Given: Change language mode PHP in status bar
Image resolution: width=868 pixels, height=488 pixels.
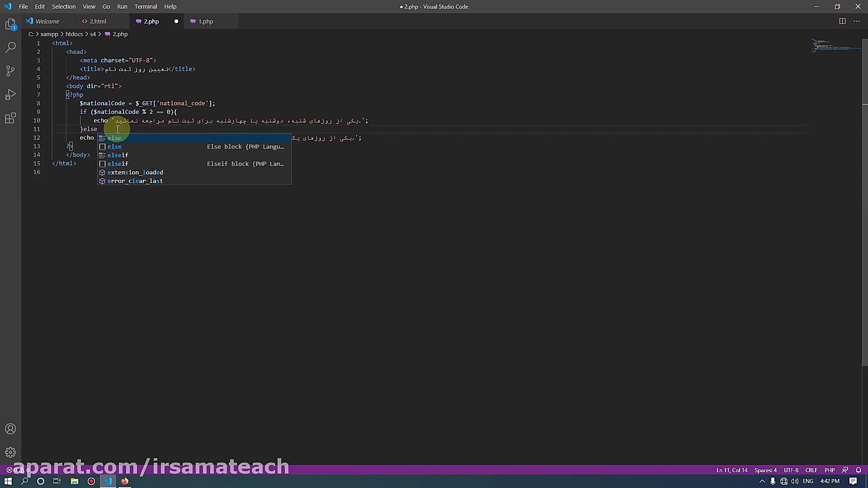Looking at the screenshot, I should [x=830, y=470].
